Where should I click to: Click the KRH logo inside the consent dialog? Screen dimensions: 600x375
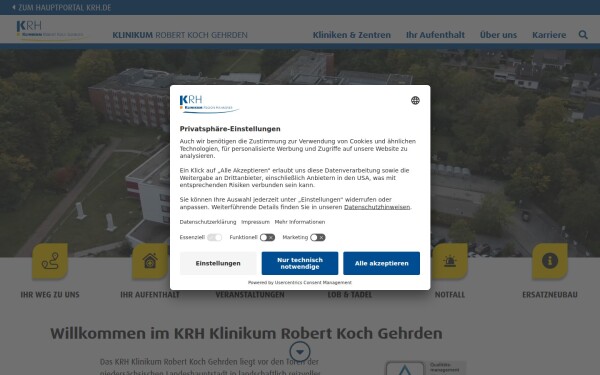click(209, 104)
